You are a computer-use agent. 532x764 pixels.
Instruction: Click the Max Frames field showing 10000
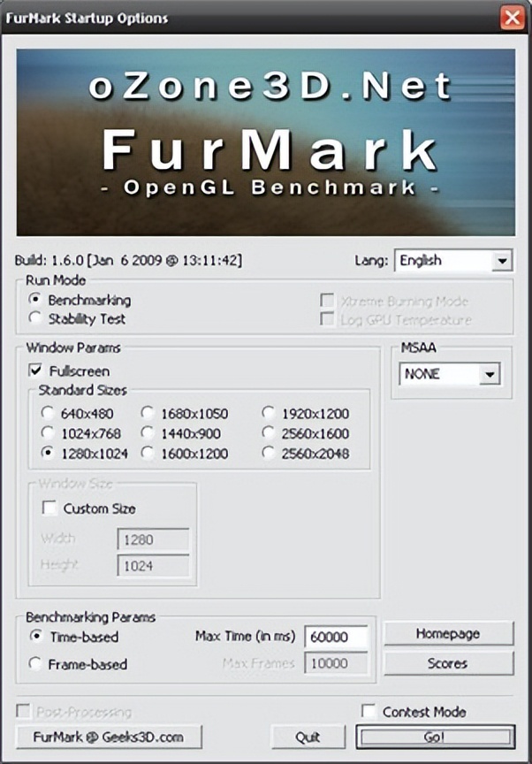point(337,663)
